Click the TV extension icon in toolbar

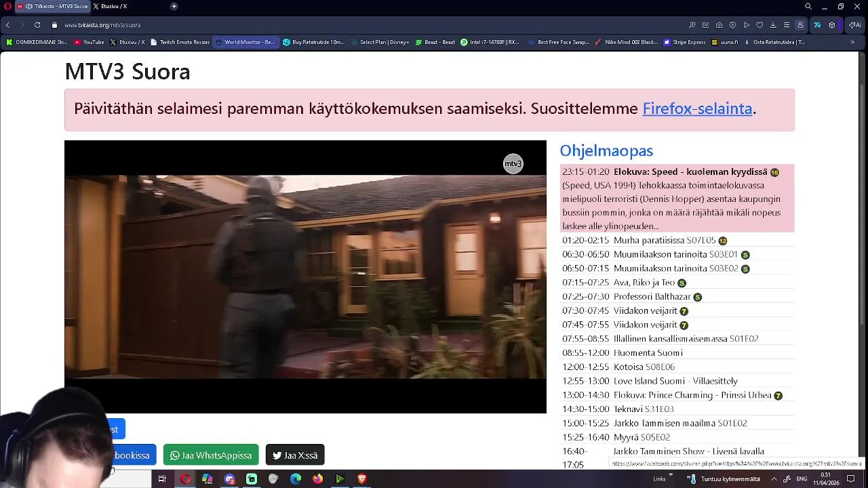coord(817,25)
